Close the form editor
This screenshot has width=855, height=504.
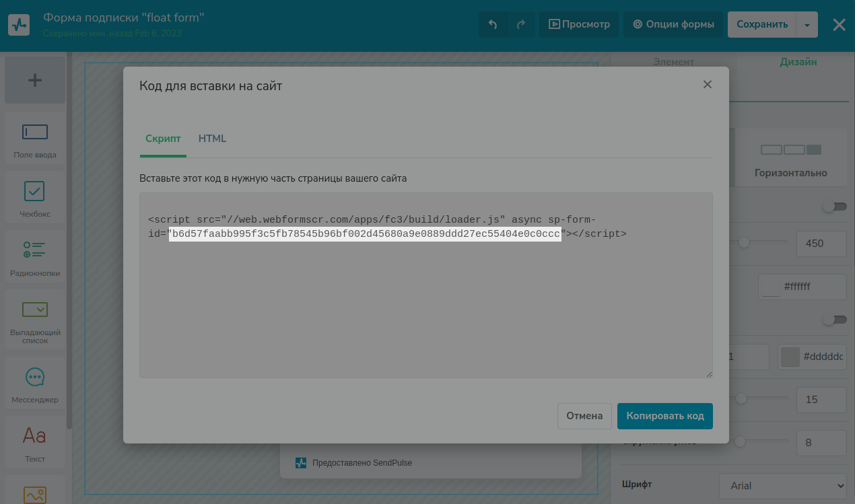[x=839, y=25]
